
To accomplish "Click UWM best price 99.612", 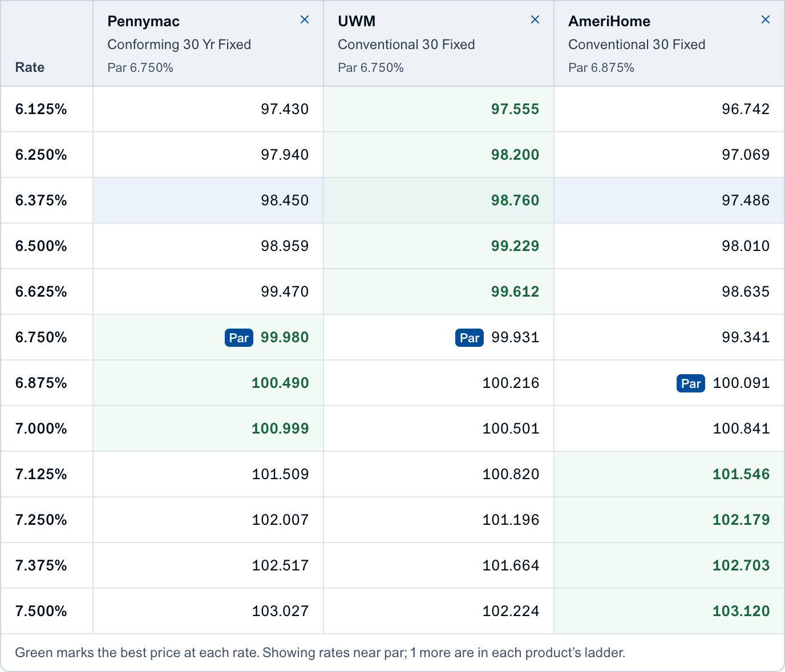I will (x=515, y=292).
